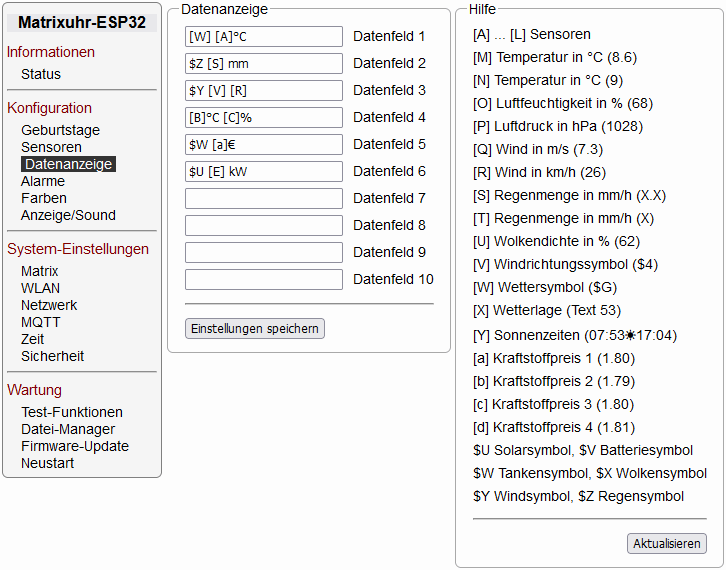Select the empty Datenfeld 7 field
The image size is (726, 570).
point(264,199)
